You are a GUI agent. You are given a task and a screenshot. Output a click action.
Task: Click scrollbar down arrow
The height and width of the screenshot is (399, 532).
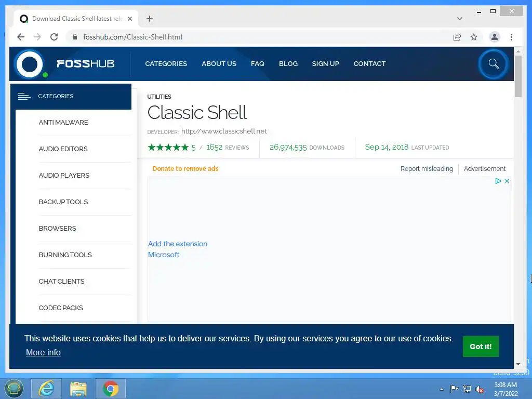[x=518, y=364]
